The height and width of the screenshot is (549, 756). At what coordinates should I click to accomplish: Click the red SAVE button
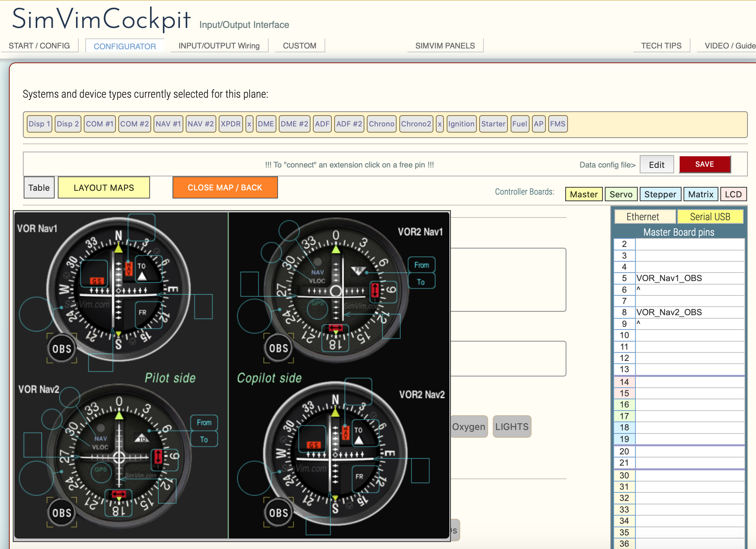pos(704,164)
